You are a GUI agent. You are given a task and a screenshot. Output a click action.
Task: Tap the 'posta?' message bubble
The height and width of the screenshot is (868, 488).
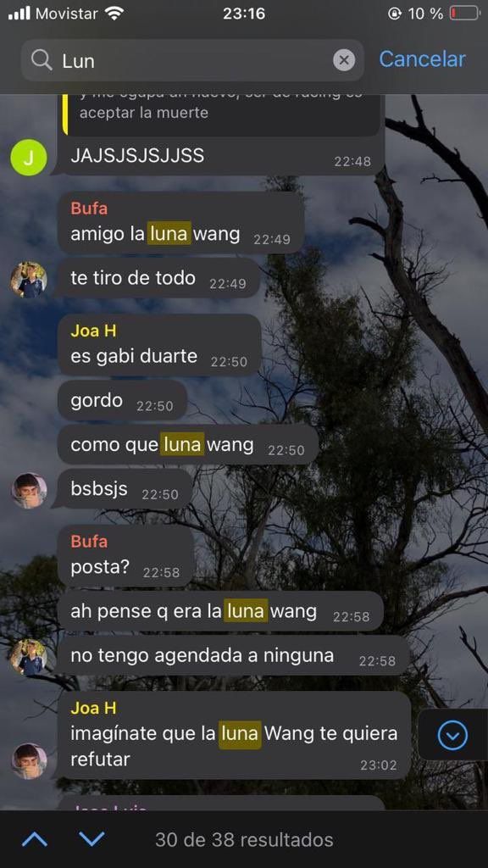pyautogui.click(x=125, y=556)
